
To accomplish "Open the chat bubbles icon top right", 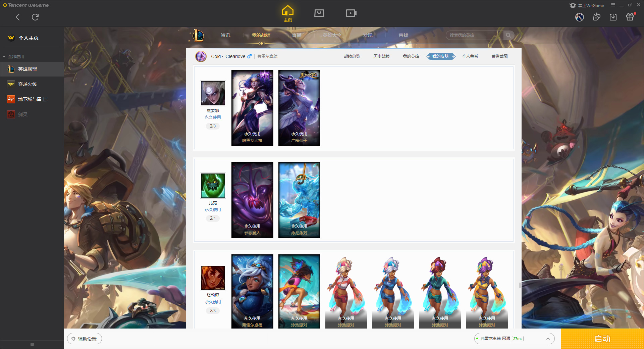I will (596, 17).
